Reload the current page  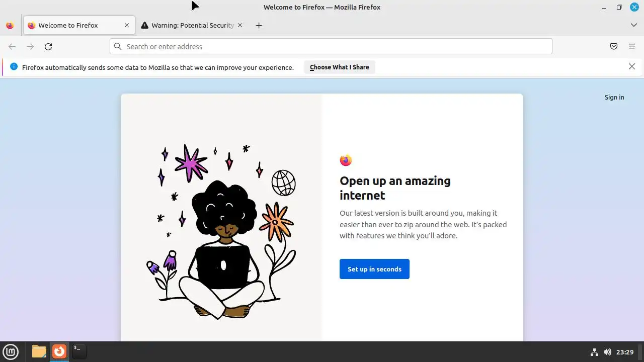(48, 46)
